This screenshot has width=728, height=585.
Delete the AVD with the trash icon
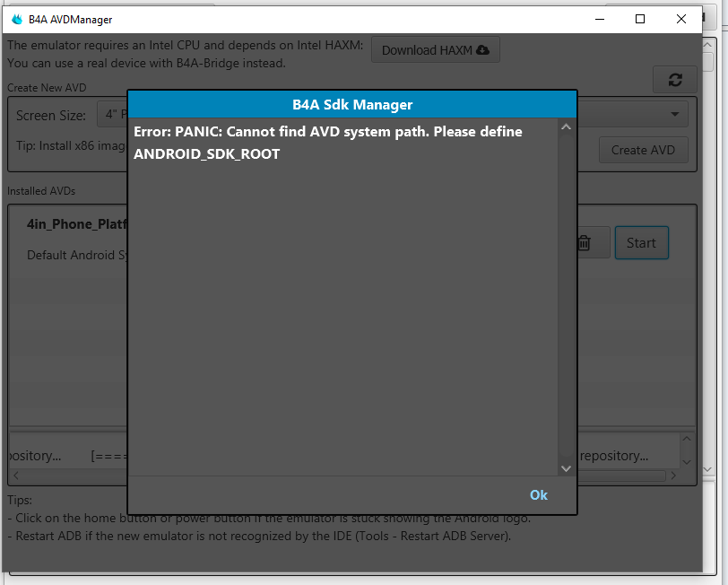(585, 242)
